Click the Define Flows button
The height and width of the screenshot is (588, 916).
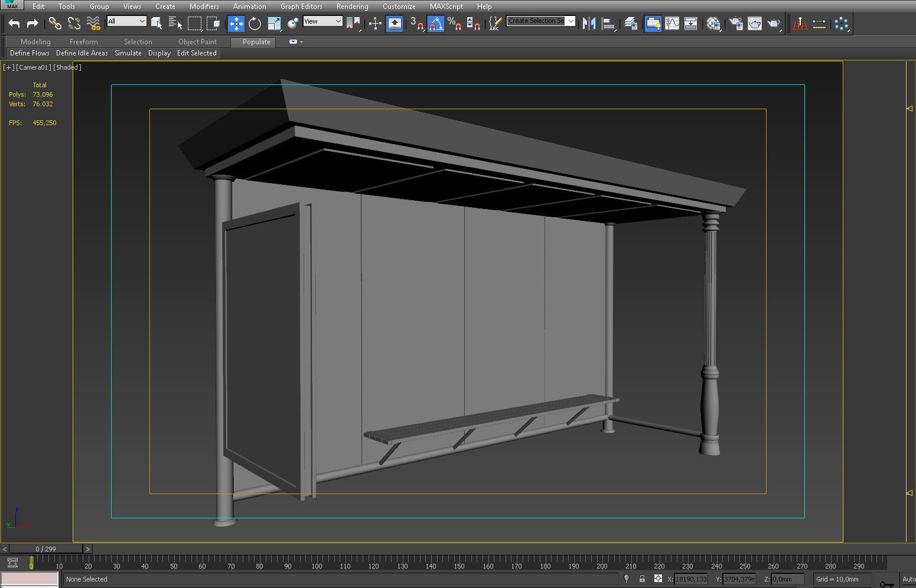pos(30,53)
